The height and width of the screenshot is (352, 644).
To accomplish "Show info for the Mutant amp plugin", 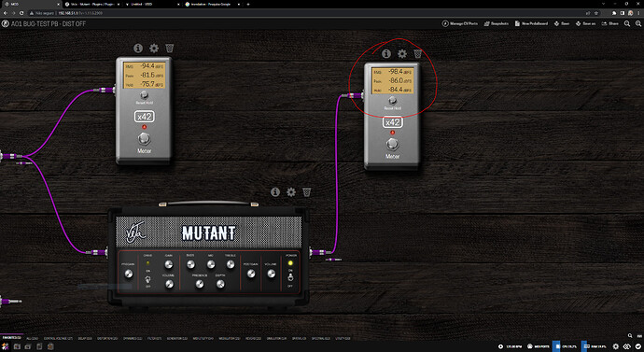I will 275,191.
